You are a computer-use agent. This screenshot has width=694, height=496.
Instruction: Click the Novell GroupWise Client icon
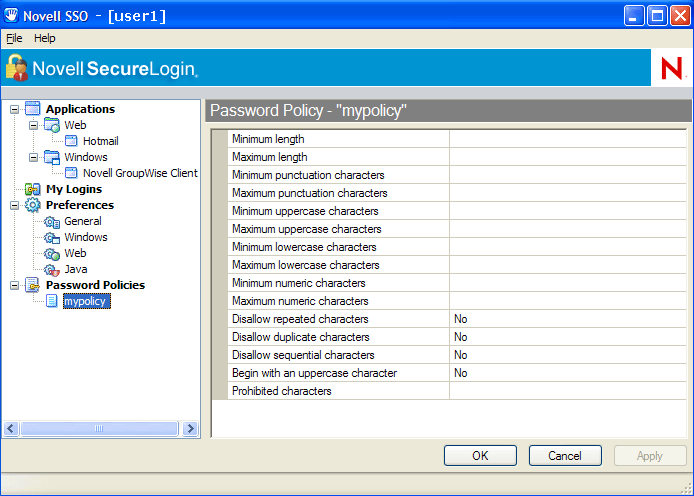pyautogui.click(x=71, y=173)
